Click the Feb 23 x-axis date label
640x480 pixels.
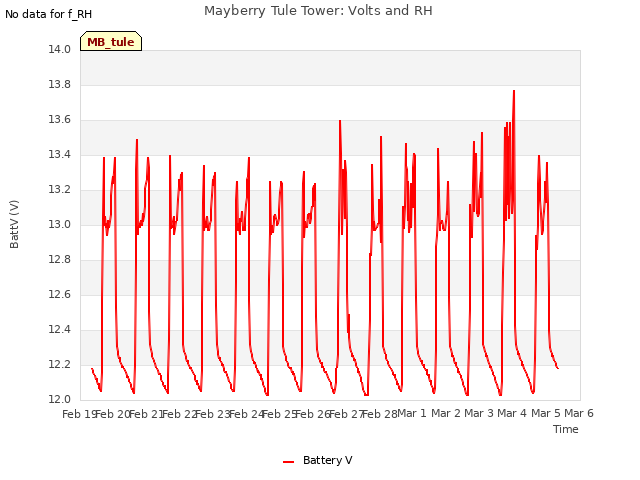(x=213, y=414)
